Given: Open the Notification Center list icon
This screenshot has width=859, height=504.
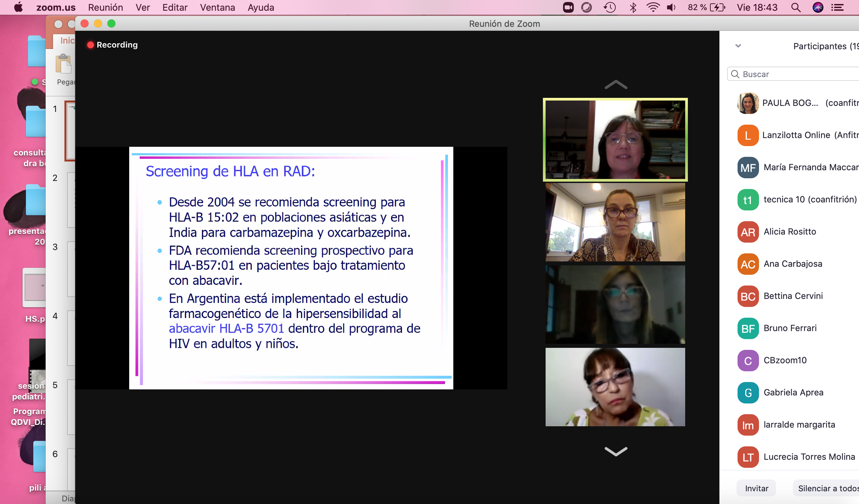Looking at the screenshot, I should 838,7.
